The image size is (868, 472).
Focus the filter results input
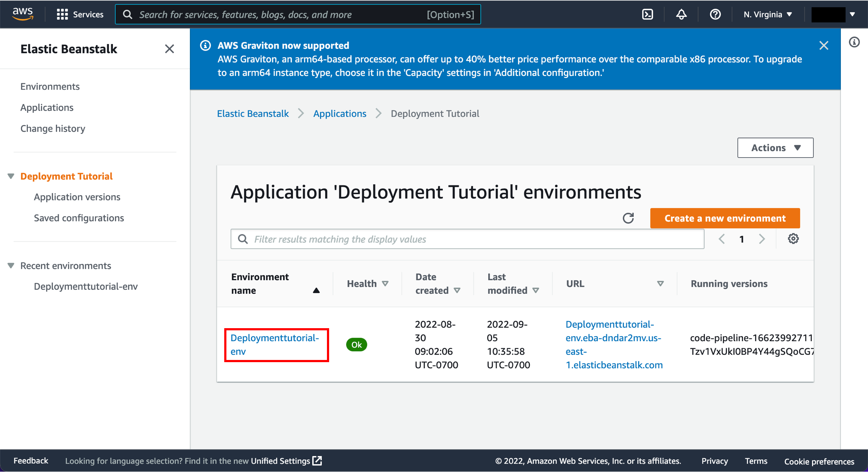[467, 239]
